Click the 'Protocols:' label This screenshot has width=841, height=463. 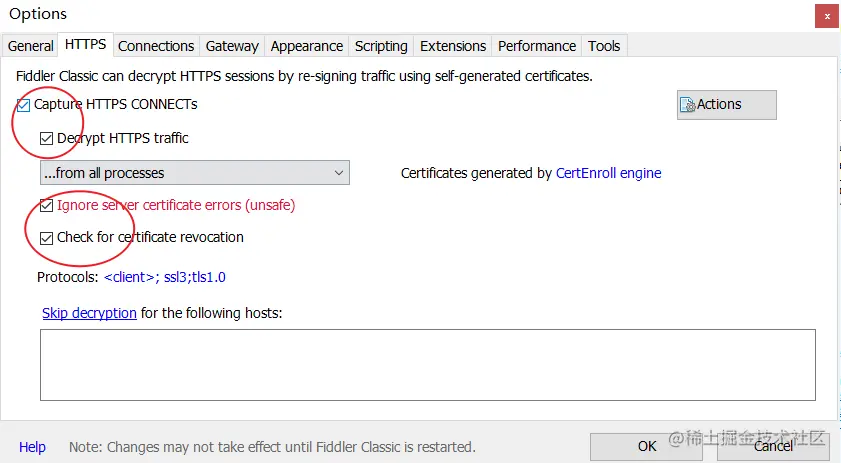(x=68, y=277)
